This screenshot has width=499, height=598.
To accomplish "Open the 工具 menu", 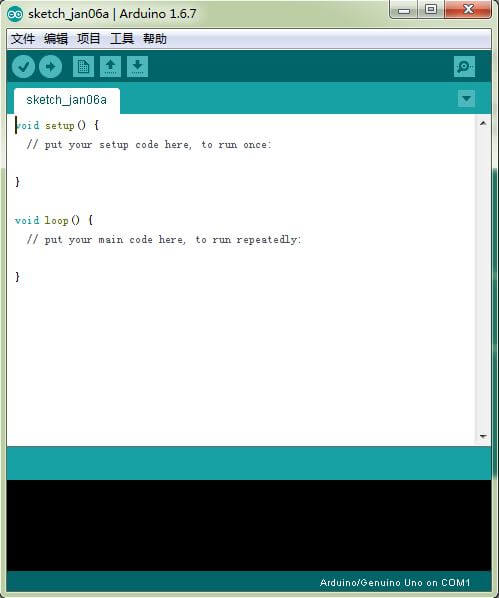I will (122, 39).
